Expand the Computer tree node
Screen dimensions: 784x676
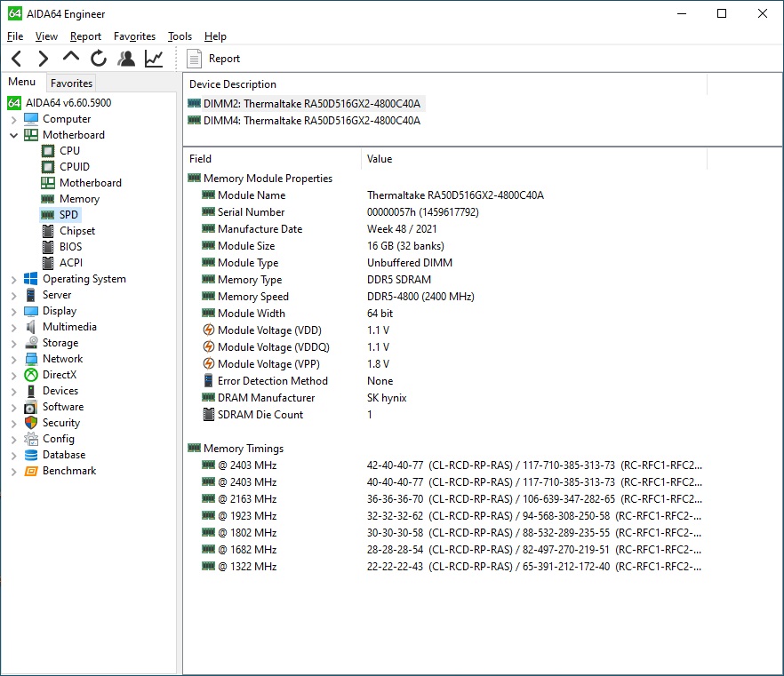[x=13, y=119]
